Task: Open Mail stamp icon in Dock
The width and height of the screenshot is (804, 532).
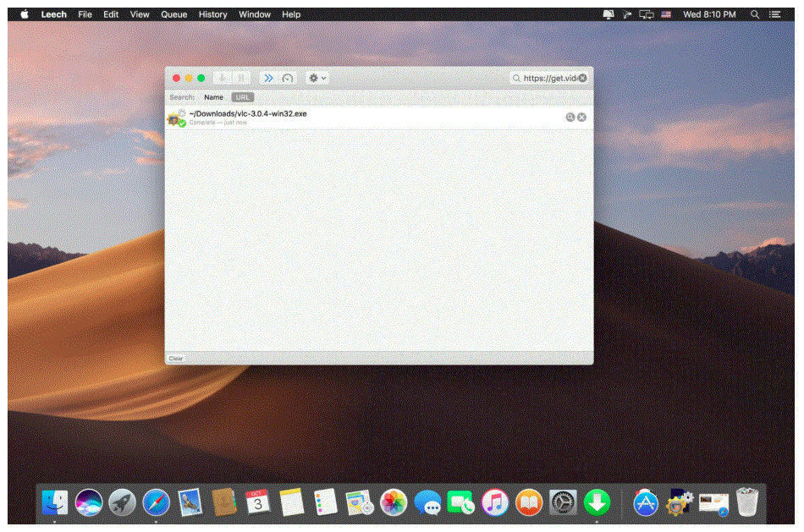Action: tap(190, 502)
